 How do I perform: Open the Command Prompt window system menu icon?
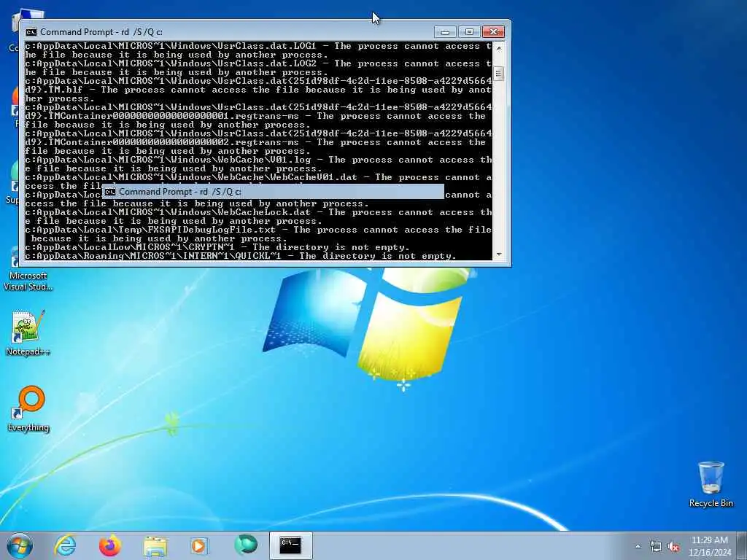tap(31, 32)
